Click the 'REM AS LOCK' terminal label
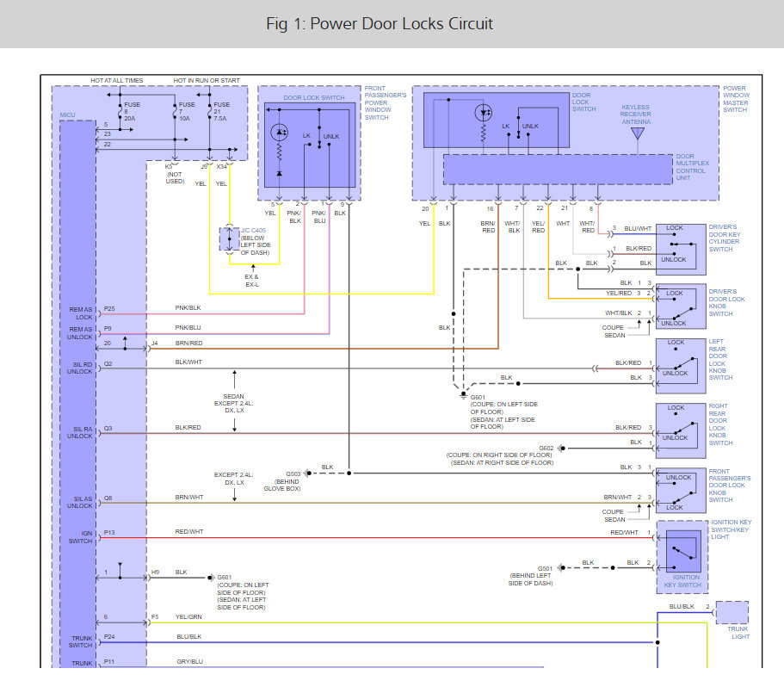 pyautogui.click(x=81, y=313)
